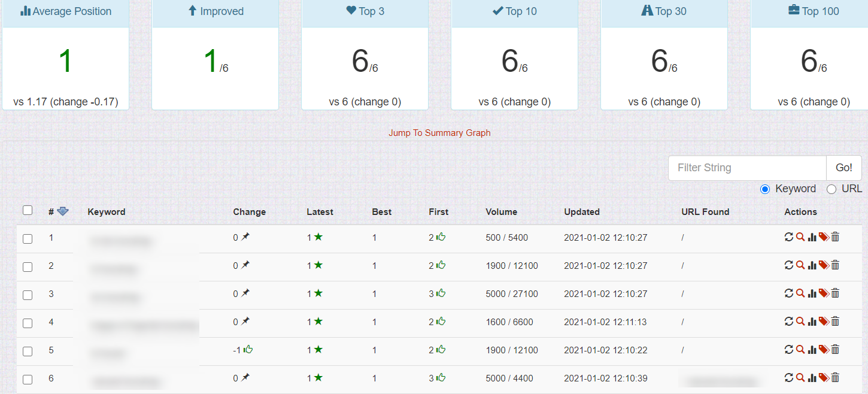Tick the select-all checkbox in table header
This screenshot has height=394, width=868.
coord(28,210)
